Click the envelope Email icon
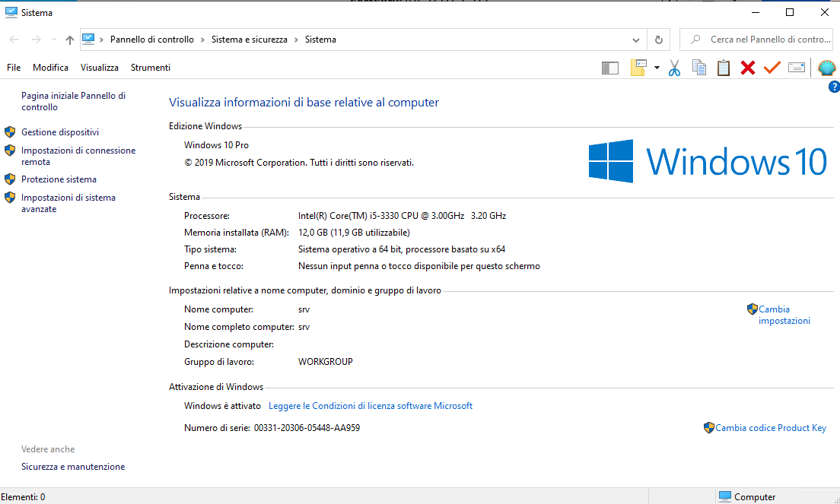Image resolution: width=840 pixels, height=504 pixels. click(x=797, y=68)
